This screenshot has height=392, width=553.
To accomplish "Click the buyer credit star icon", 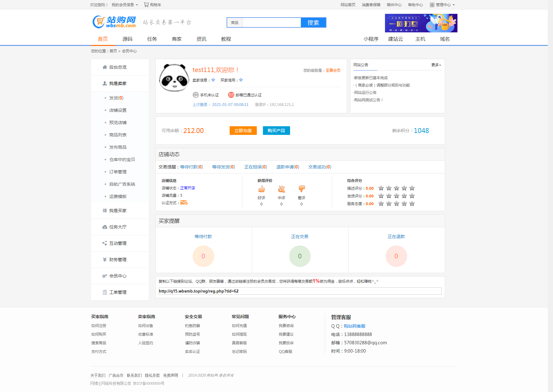I will 241,80.
